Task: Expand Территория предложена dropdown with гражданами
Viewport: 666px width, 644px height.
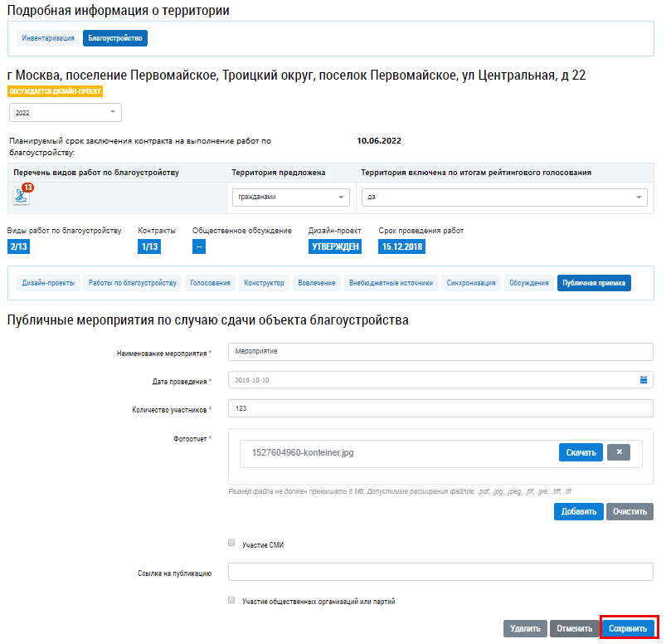Action: click(291, 198)
